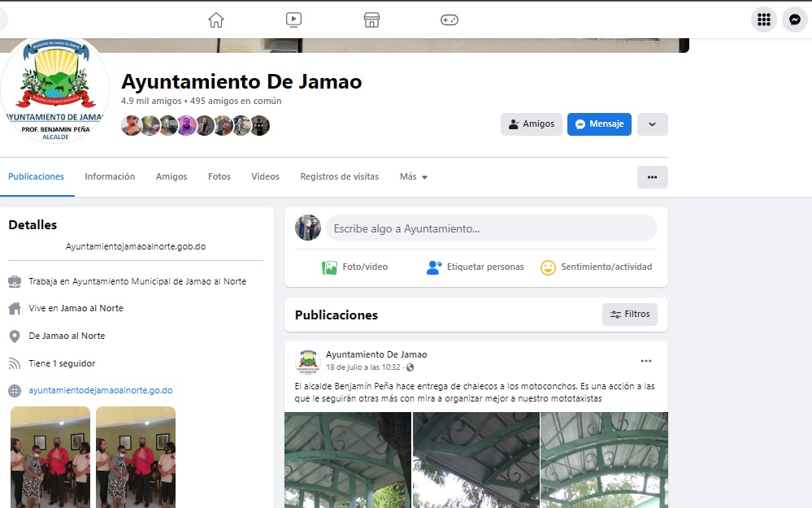Screen dimensions: 812x508
Task: Open the Registros de visitas tab
Action: coord(339,176)
